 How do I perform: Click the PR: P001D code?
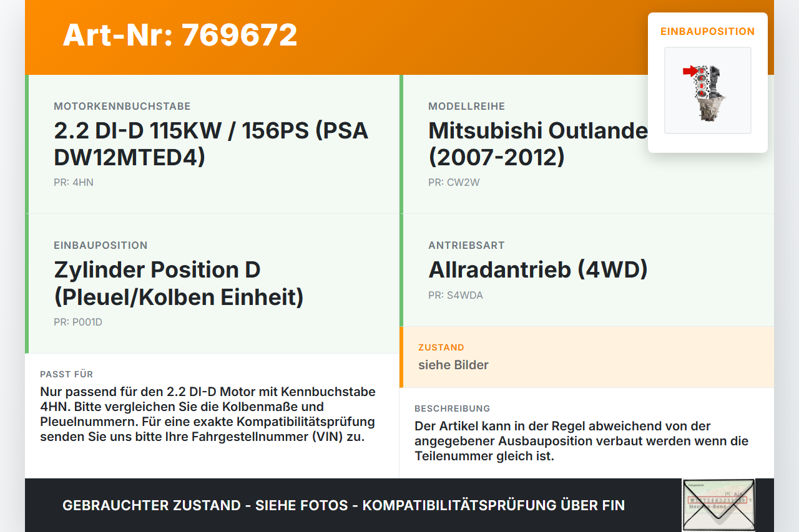78,322
